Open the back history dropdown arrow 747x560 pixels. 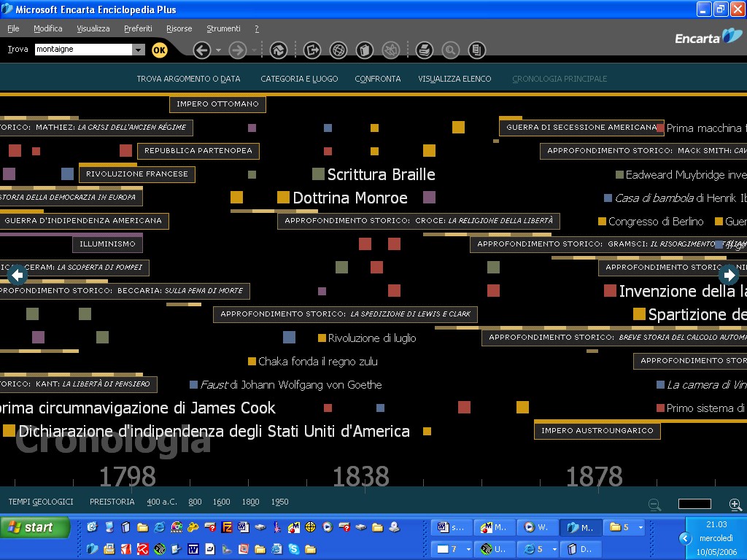coord(218,50)
